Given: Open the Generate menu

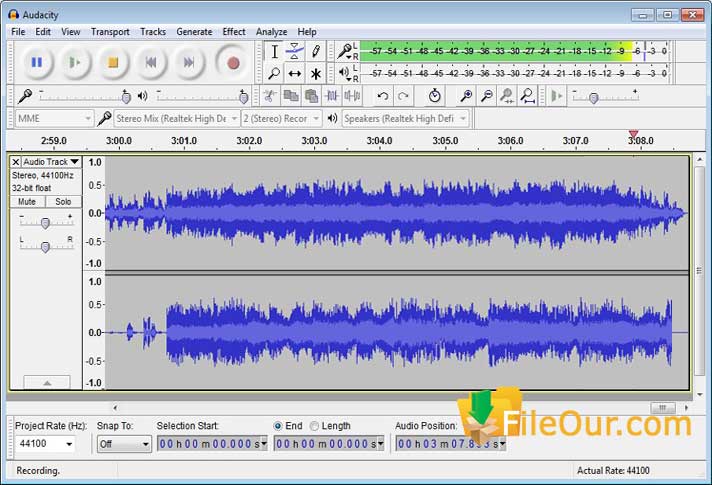Looking at the screenshot, I should (194, 32).
